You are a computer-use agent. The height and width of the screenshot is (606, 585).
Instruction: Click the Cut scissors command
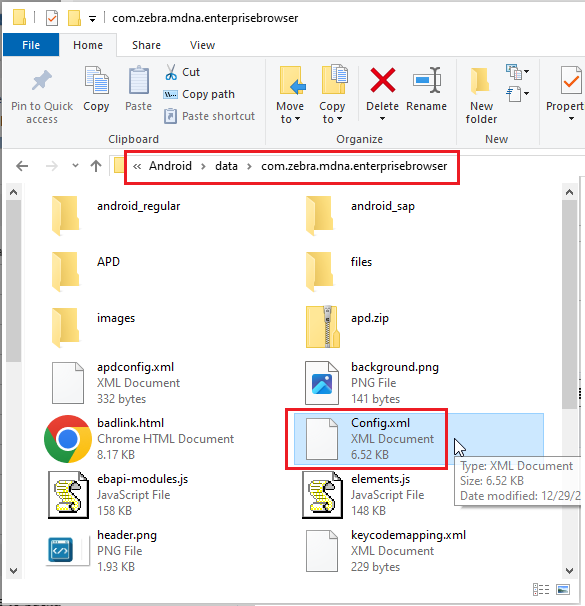[182, 72]
